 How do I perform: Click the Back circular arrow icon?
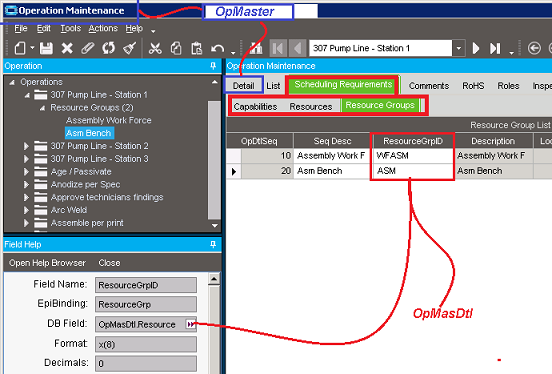[x=534, y=48]
